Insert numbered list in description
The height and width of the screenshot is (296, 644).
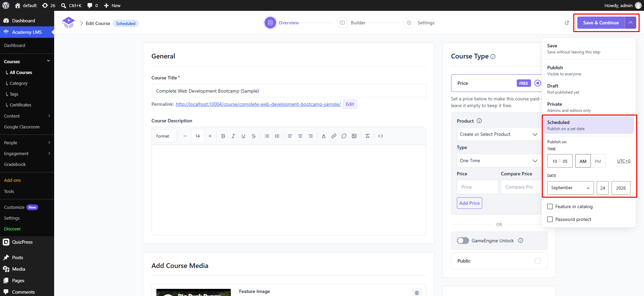click(277, 136)
